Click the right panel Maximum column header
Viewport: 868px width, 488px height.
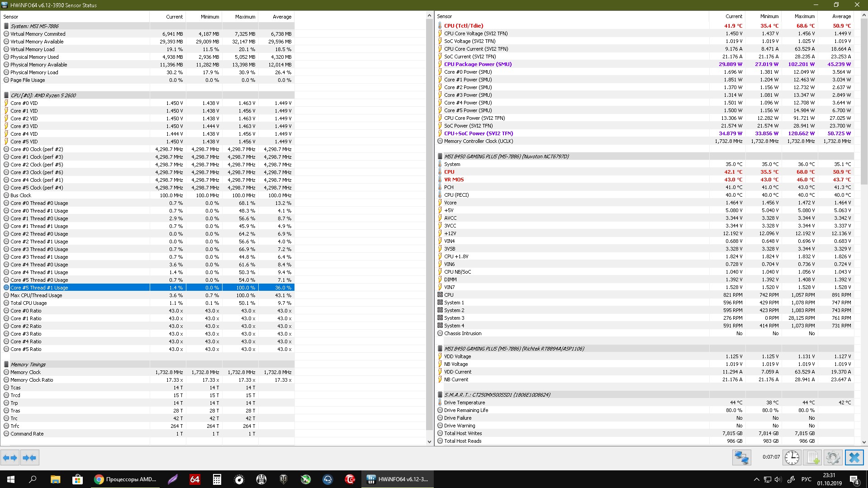click(800, 16)
